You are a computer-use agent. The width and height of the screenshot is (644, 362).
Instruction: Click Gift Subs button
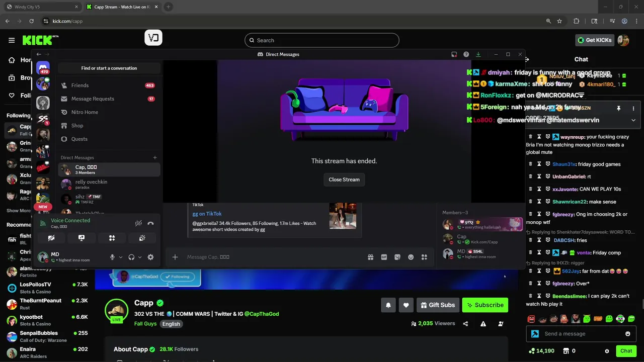tap(437, 305)
